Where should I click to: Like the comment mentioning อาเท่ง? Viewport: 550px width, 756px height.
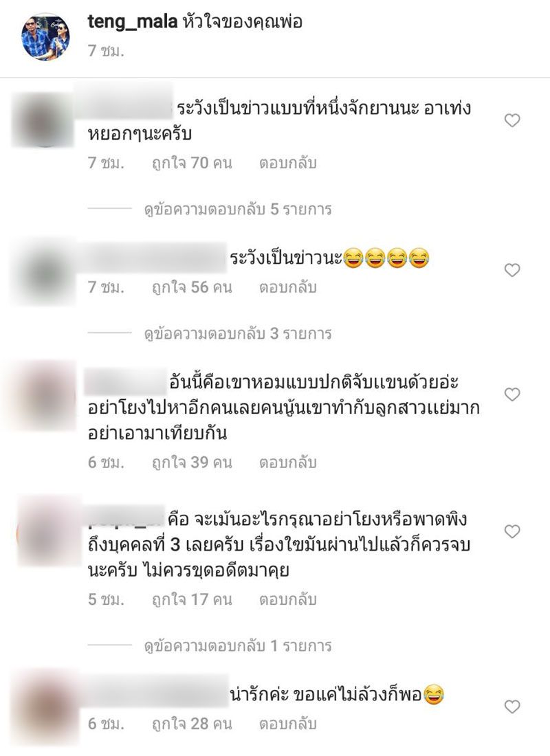pos(512,120)
